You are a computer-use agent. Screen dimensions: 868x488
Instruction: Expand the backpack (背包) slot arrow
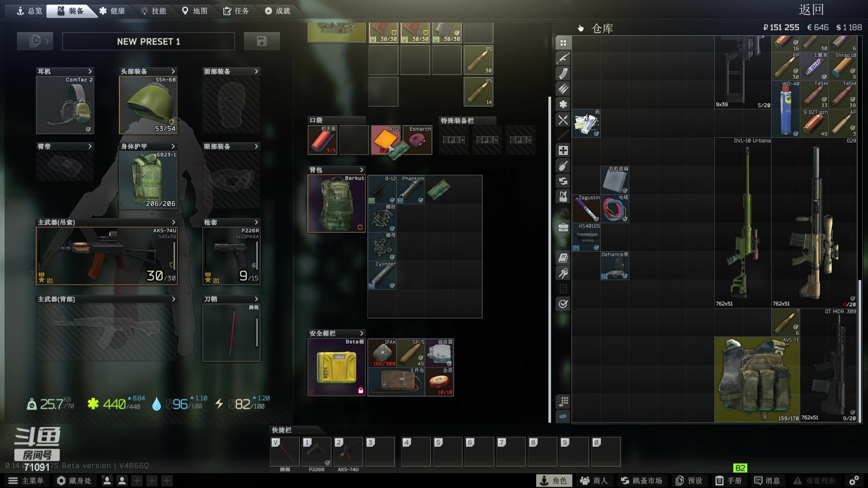[x=361, y=170]
